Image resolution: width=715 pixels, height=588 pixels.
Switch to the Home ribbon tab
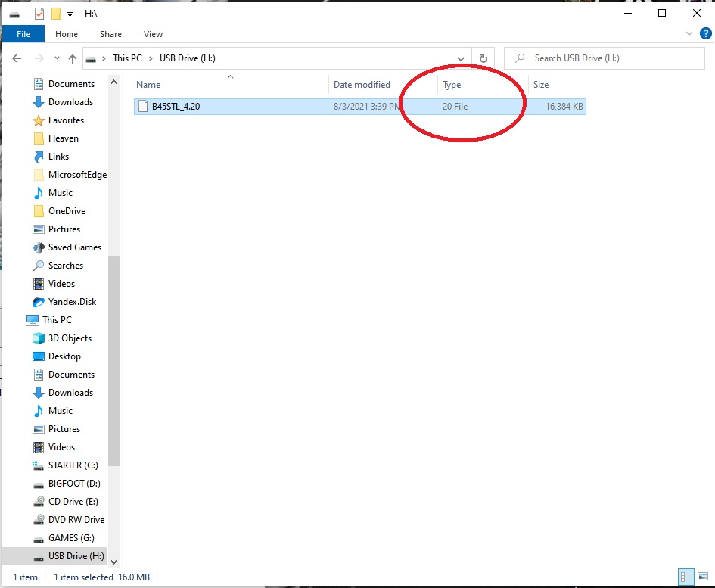67,34
